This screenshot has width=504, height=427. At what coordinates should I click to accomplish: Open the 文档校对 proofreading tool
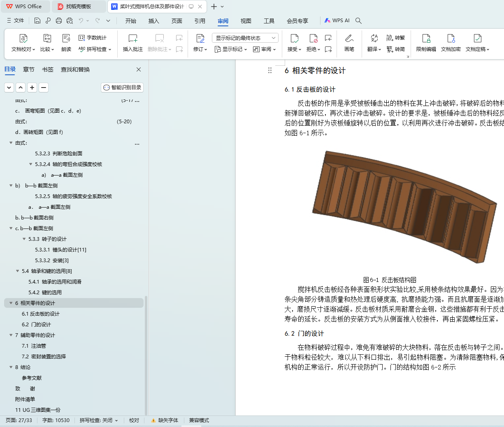[x=23, y=43]
